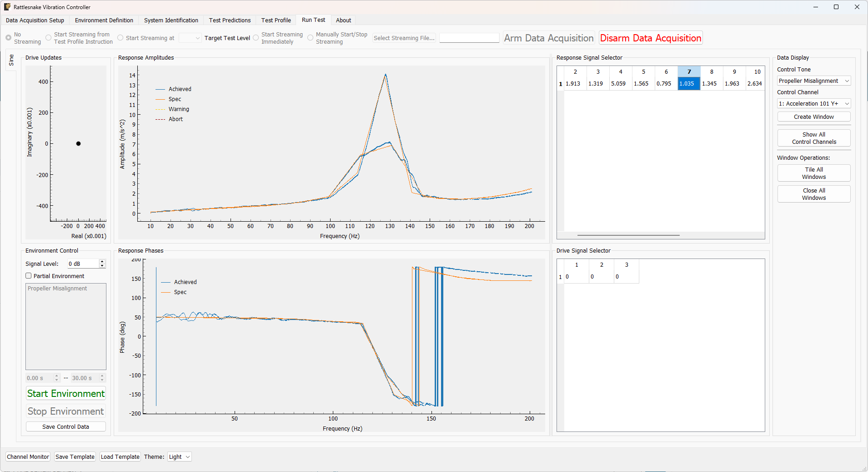Open the System Identification tab
This screenshot has height=472, width=868.
[171, 20]
